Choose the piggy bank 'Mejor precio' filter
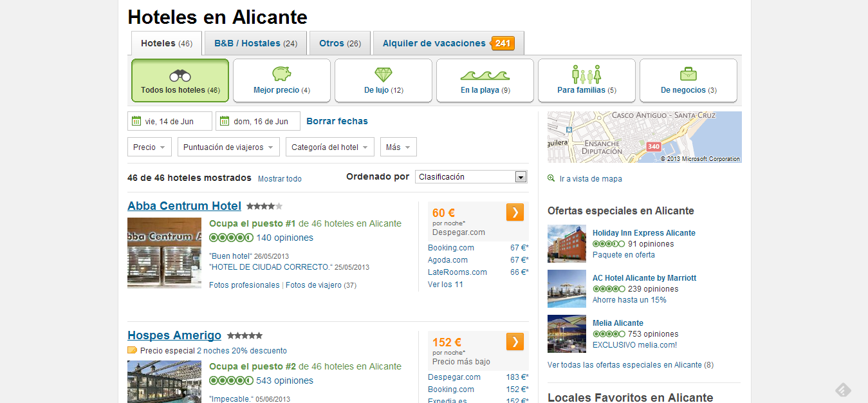Viewport: 868px width, 403px height. [282, 80]
